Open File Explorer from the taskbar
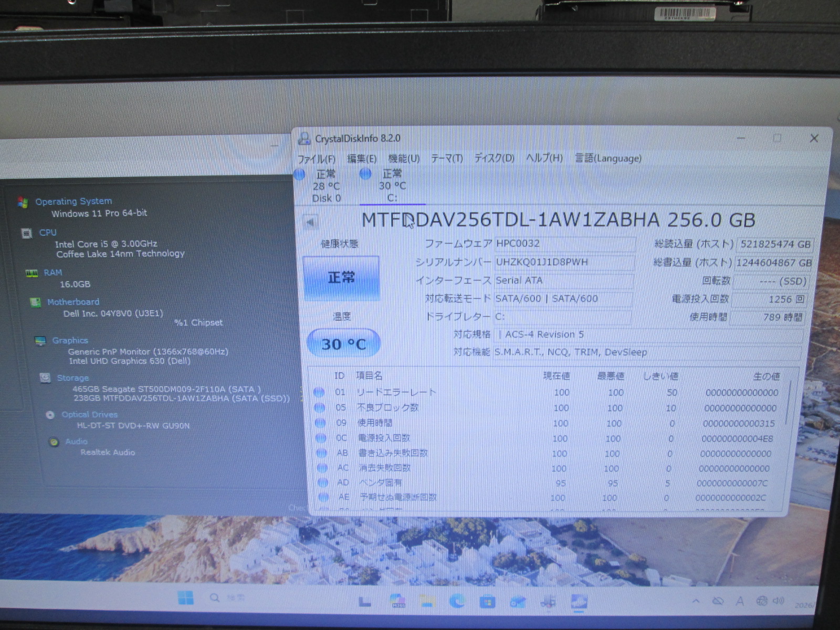 [427, 601]
